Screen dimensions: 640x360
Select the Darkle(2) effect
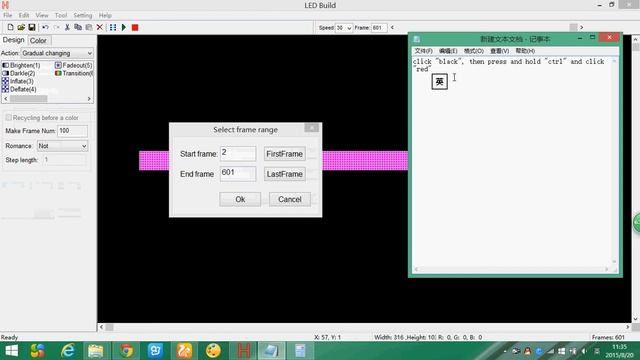(19, 73)
